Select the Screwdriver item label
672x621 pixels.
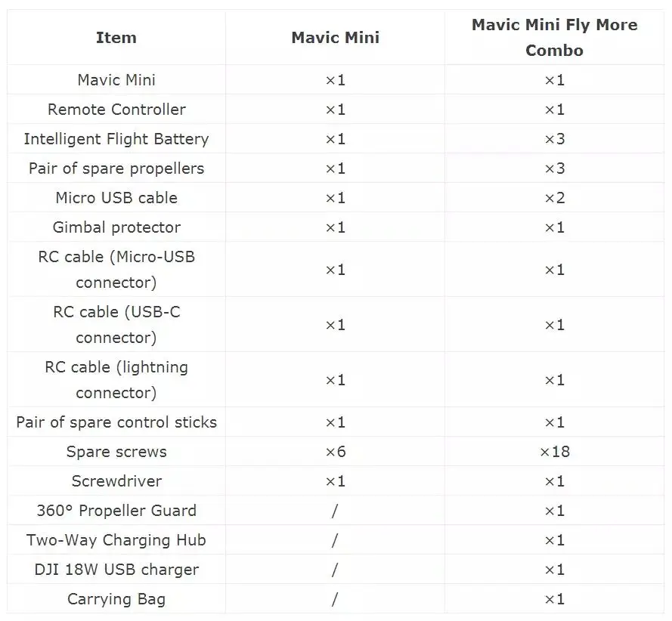click(x=116, y=481)
